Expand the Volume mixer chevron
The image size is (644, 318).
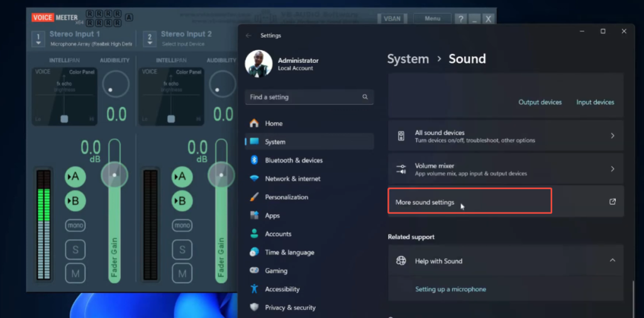(x=613, y=169)
